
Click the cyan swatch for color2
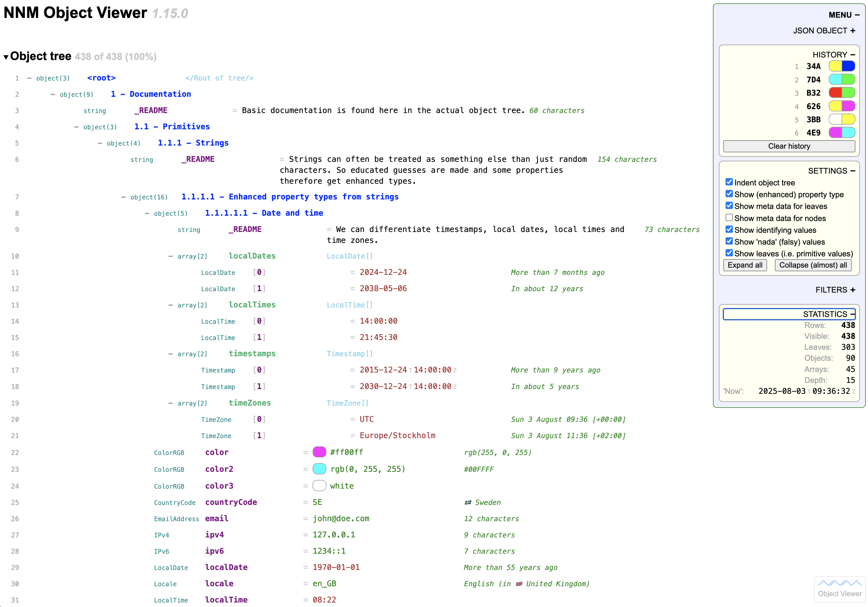coord(319,469)
